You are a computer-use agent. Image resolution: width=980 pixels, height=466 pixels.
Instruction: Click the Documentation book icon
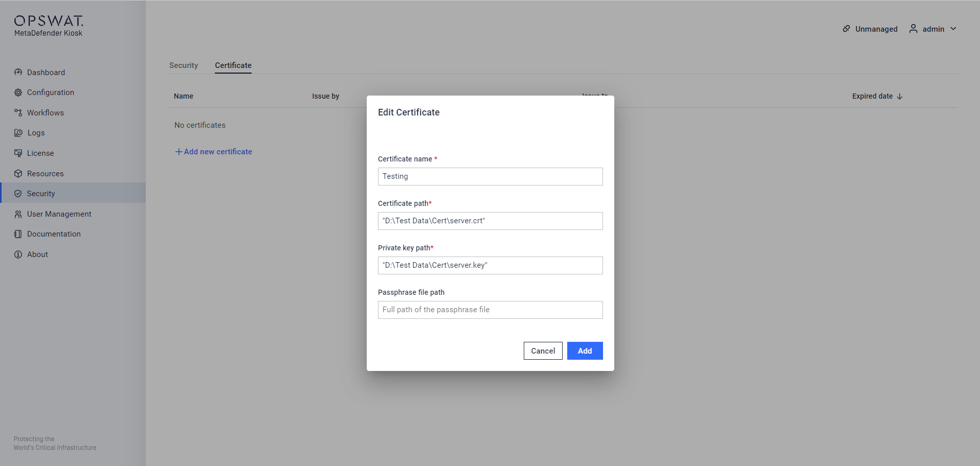pyautogui.click(x=18, y=234)
